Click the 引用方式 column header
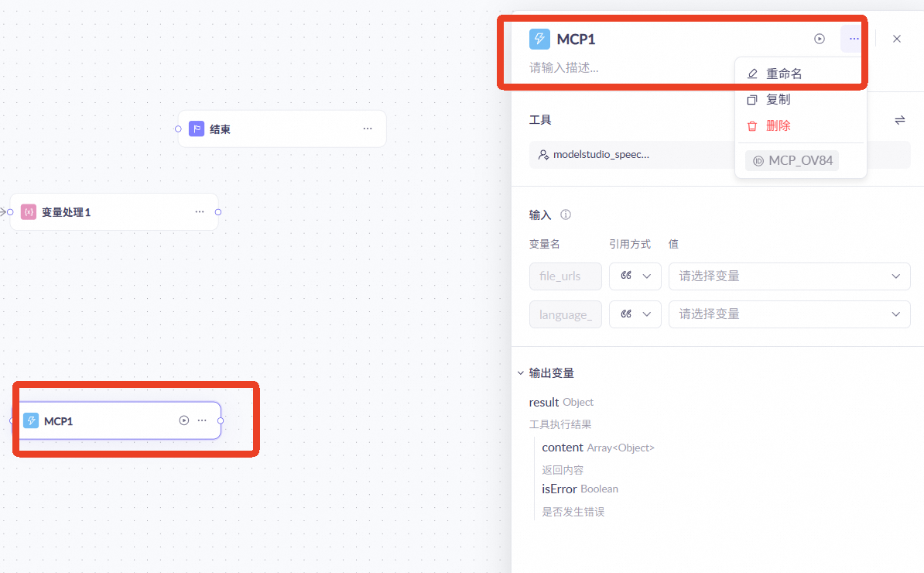The image size is (924, 573). (x=629, y=244)
